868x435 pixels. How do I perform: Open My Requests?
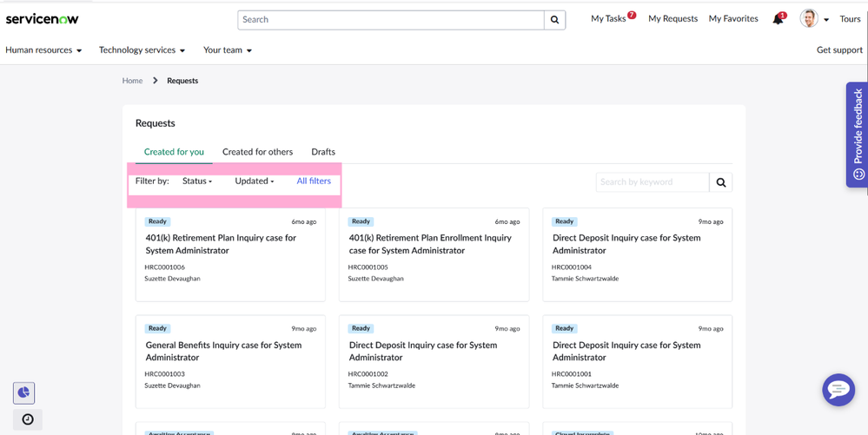point(673,19)
